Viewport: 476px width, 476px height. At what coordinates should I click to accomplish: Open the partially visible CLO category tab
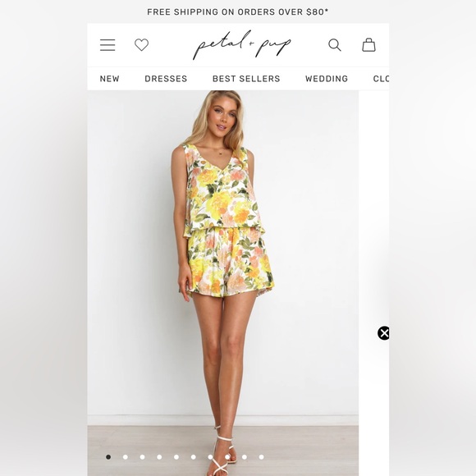381,79
